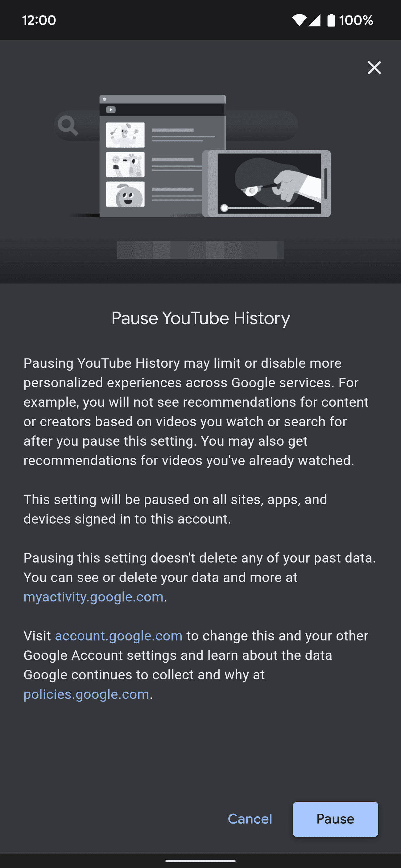This screenshot has width=401, height=868.
Task: Click the battery icon in status bar
Action: [x=331, y=20]
